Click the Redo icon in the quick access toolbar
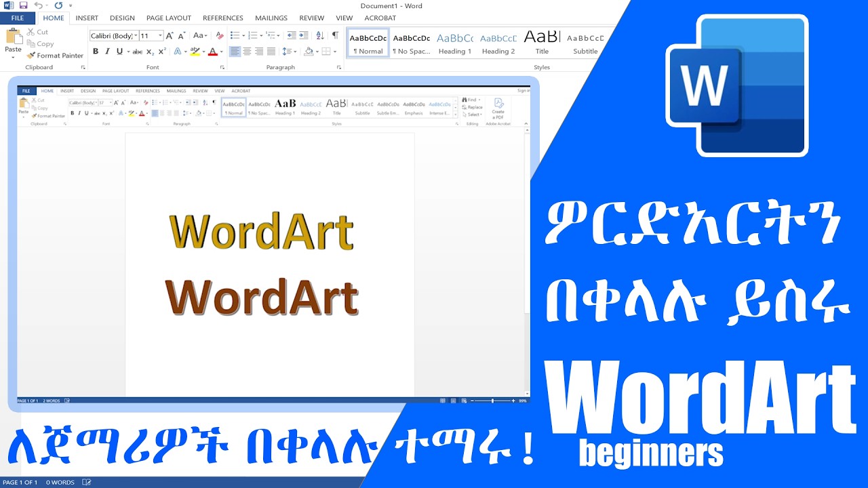868x488 pixels. coord(58,5)
